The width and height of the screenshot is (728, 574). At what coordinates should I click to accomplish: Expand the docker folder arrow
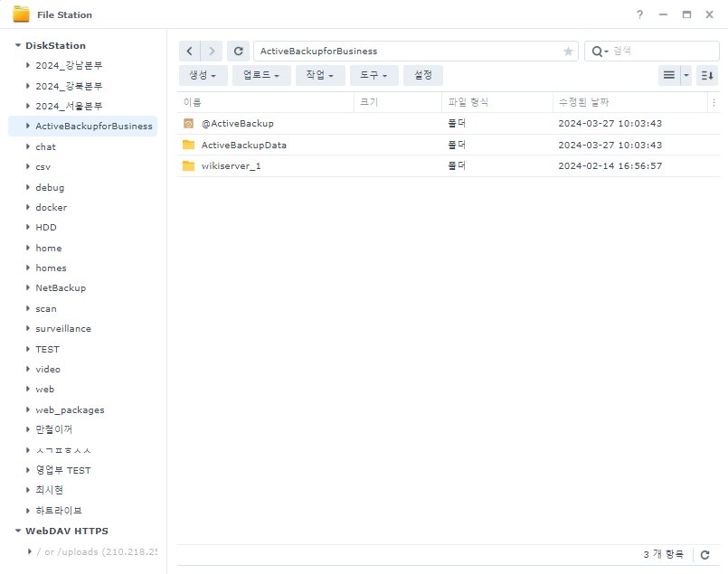(x=28, y=207)
